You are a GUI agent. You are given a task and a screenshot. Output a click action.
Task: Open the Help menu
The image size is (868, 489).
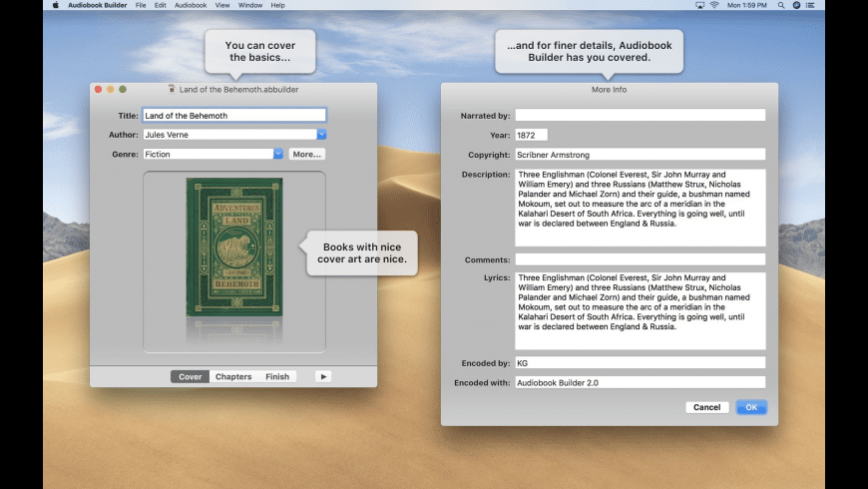click(278, 5)
